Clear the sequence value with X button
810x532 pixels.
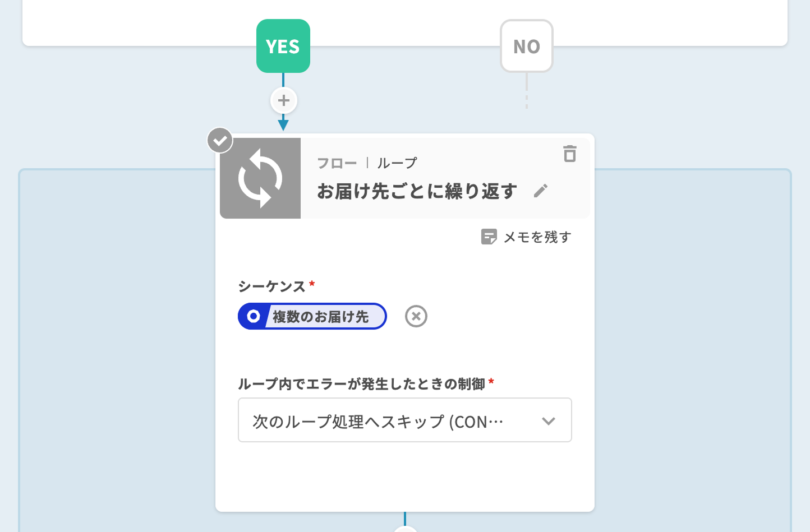coord(416,317)
